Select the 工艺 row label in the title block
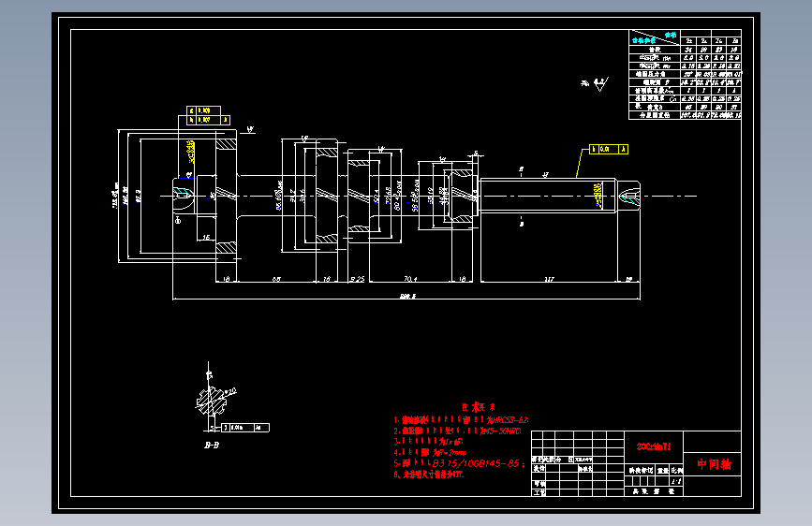812x526 pixels. coord(539,491)
